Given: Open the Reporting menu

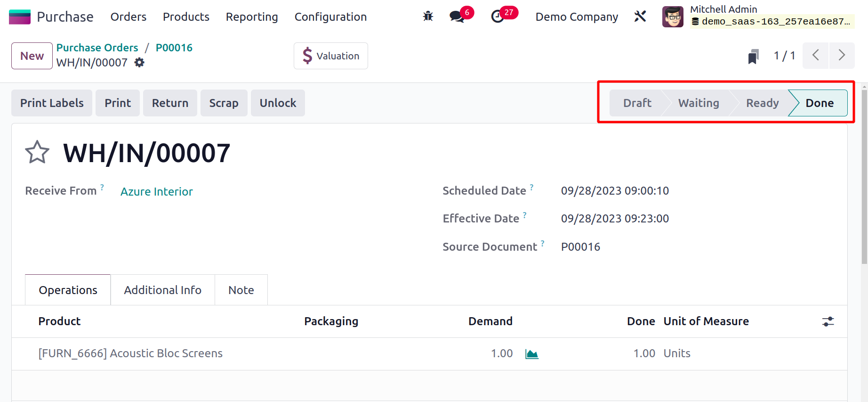Looking at the screenshot, I should [252, 17].
